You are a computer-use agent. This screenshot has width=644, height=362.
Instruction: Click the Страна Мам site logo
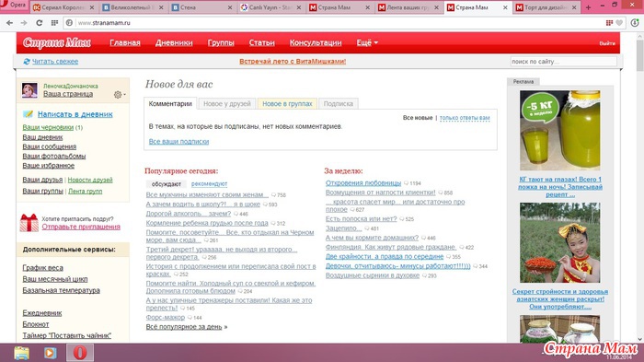click(57, 42)
